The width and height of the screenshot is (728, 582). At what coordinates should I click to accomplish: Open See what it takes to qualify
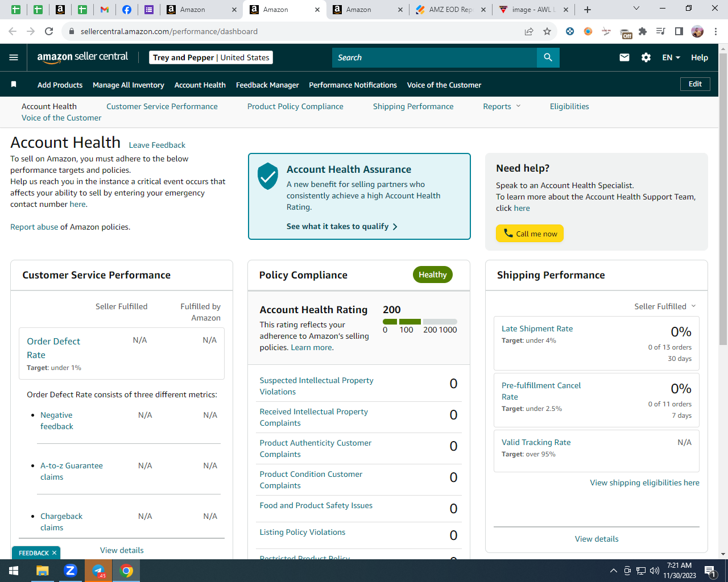pyautogui.click(x=342, y=226)
